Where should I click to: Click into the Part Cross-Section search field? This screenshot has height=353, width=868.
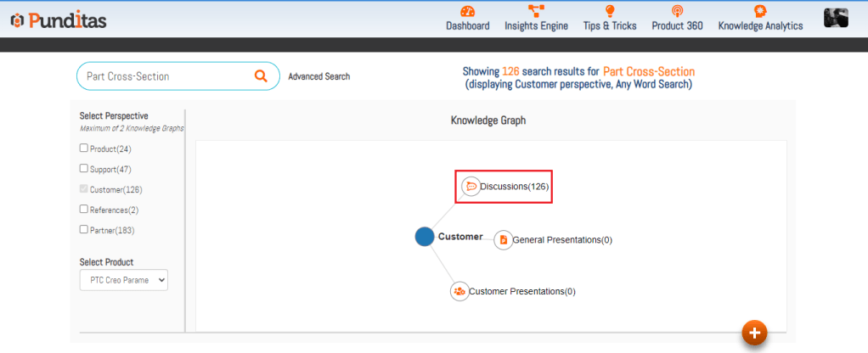(161, 76)
